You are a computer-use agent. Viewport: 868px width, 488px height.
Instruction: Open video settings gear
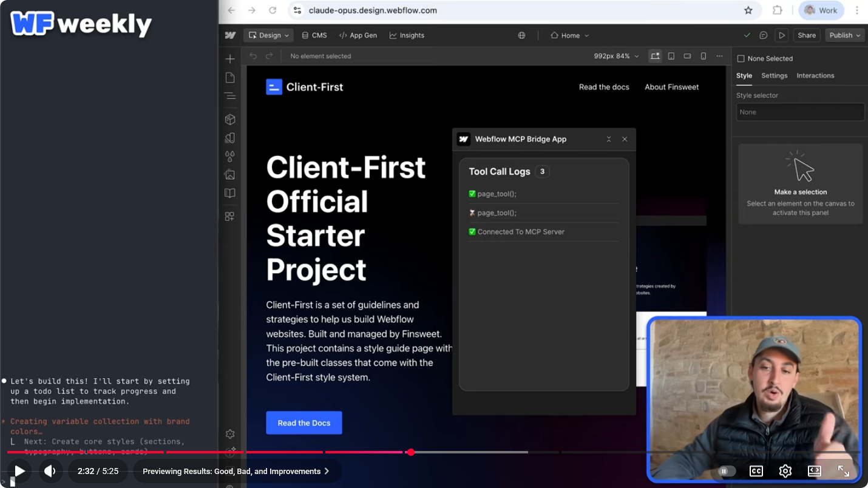[785, 471]
